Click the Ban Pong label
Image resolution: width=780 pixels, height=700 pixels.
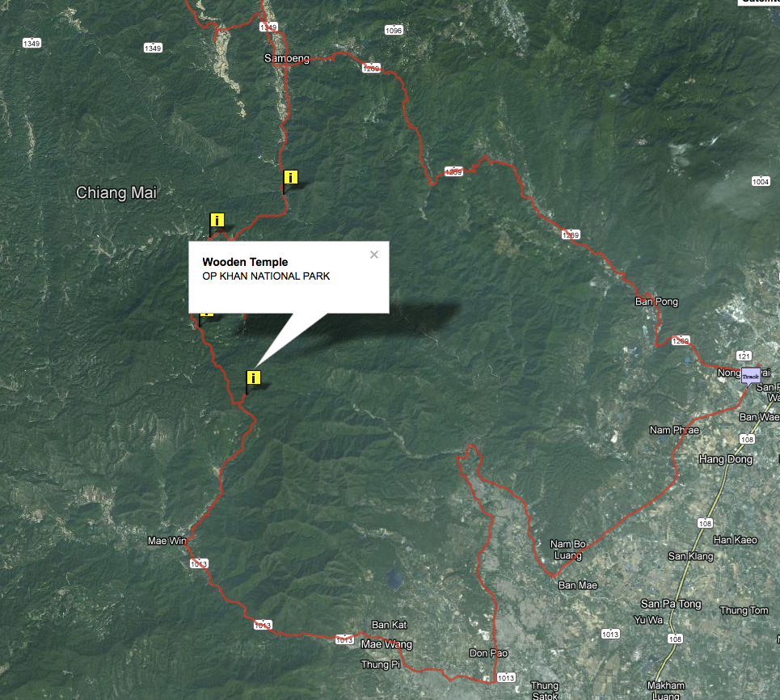pos(656,302)
